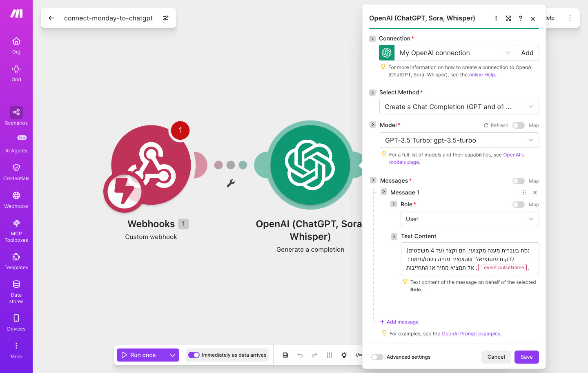Show More sidebar options

[x=16, y=351]
